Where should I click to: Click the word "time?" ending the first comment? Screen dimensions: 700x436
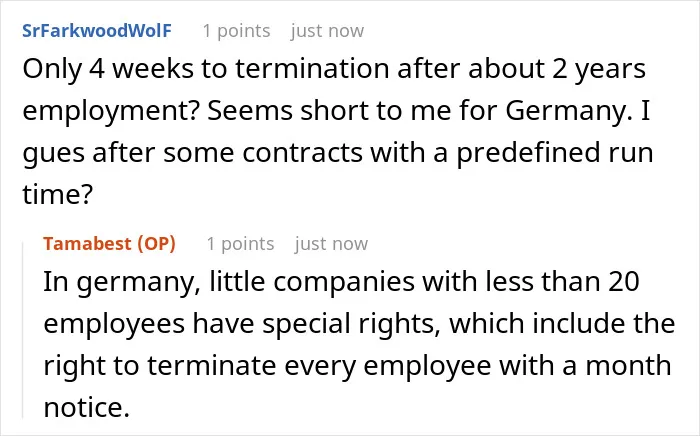(57, 195)
